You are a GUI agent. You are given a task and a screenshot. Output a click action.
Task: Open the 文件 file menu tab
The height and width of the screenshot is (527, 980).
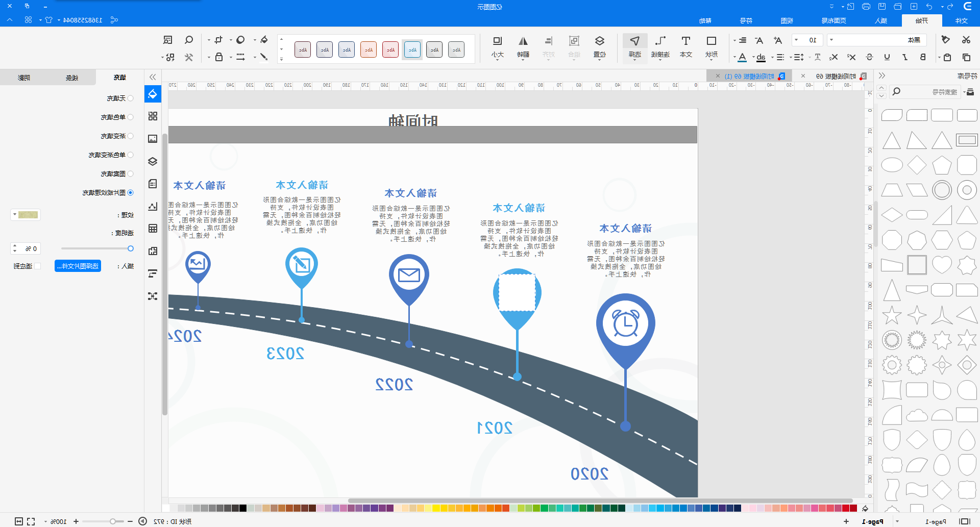962,20
